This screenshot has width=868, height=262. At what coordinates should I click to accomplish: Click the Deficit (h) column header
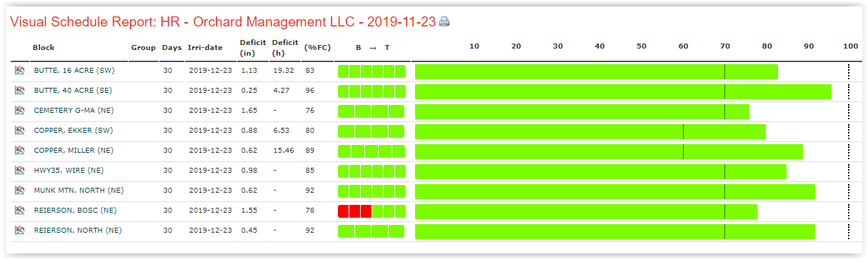click(x=285, y=47)
